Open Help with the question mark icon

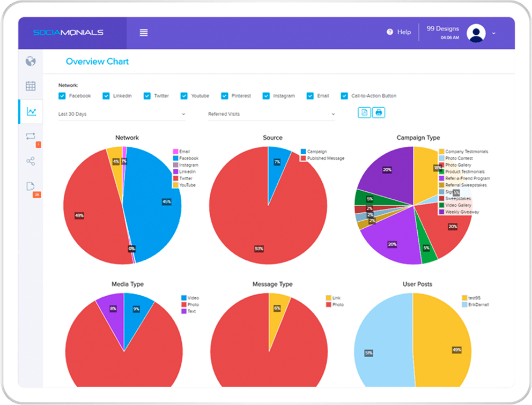click(x=390, y=32)
